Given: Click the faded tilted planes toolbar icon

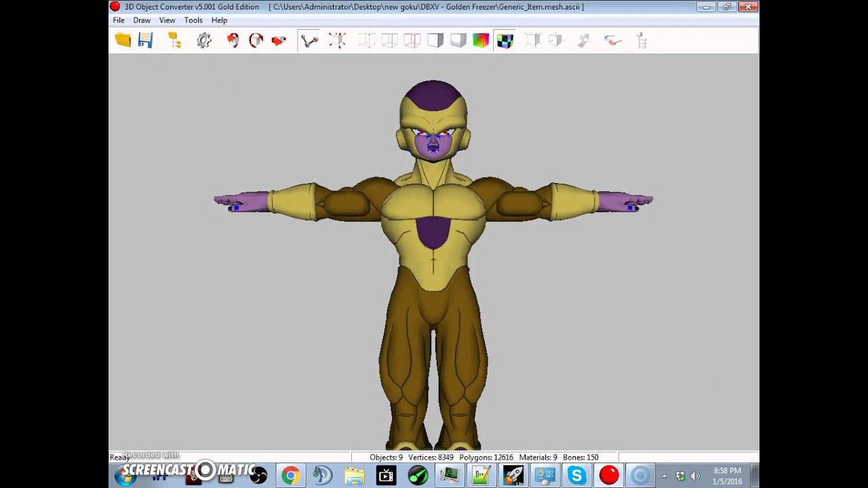Looking at the screenshot, I should (585, 41).
